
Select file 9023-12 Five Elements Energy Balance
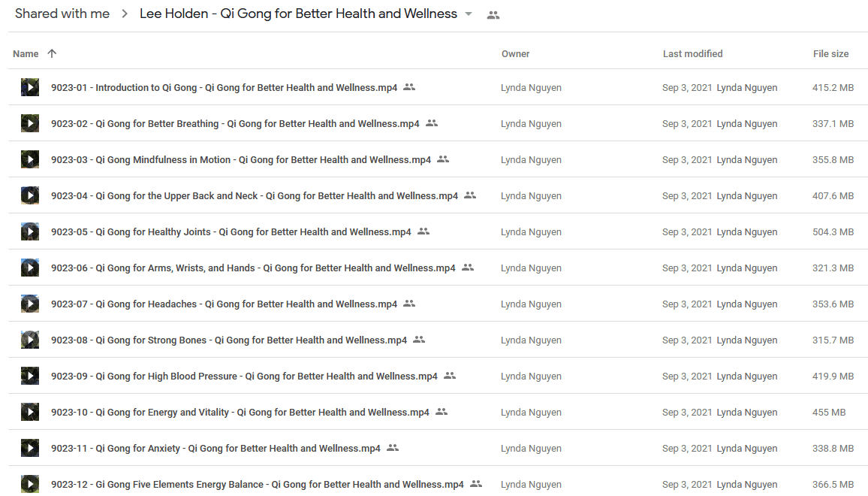coord(258,485)
